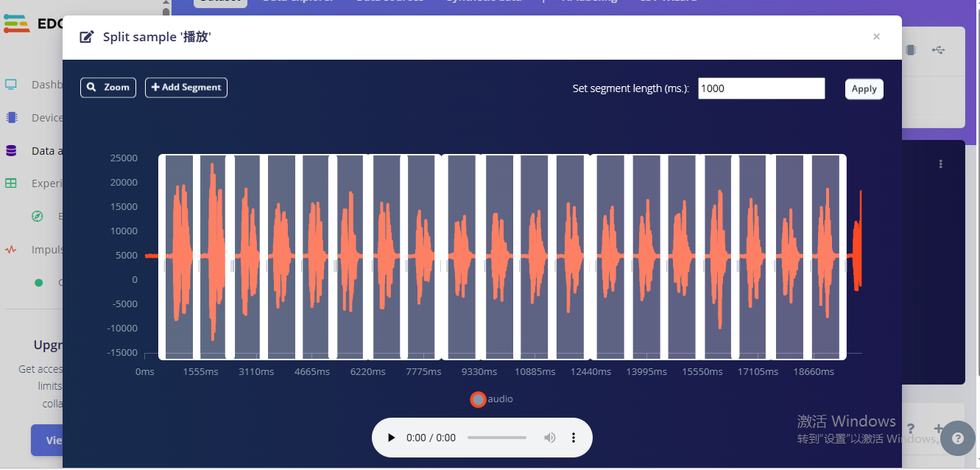Open the vertical three-dot menu on right panel
The width and height of the screenshot is (980, 470).
pyautogui.click(x=940, y=164)
